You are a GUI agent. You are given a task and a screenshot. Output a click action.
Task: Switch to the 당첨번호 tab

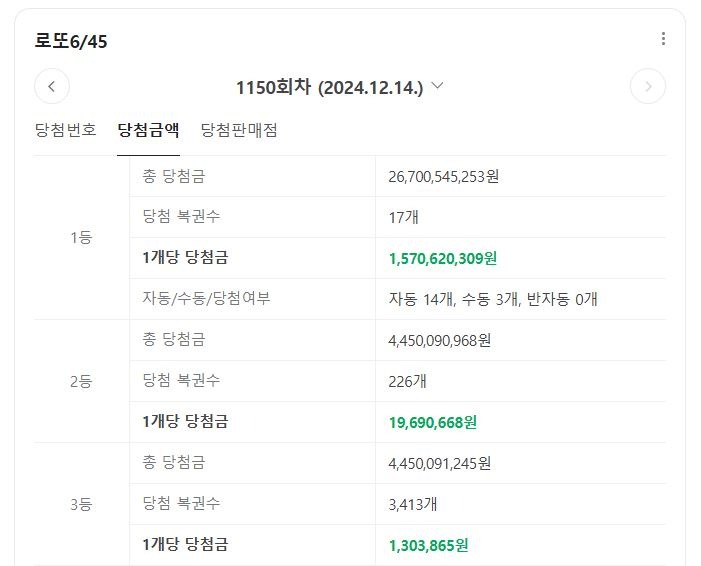(65, 130)
